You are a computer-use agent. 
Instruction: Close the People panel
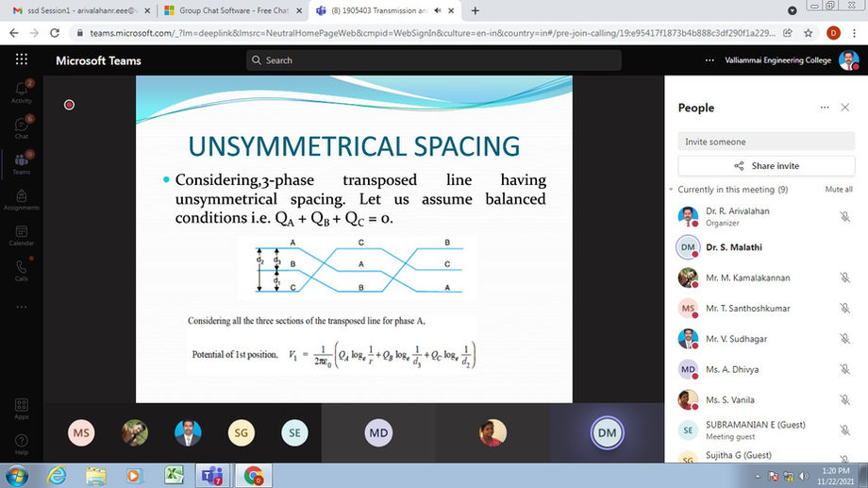[844, 108]
